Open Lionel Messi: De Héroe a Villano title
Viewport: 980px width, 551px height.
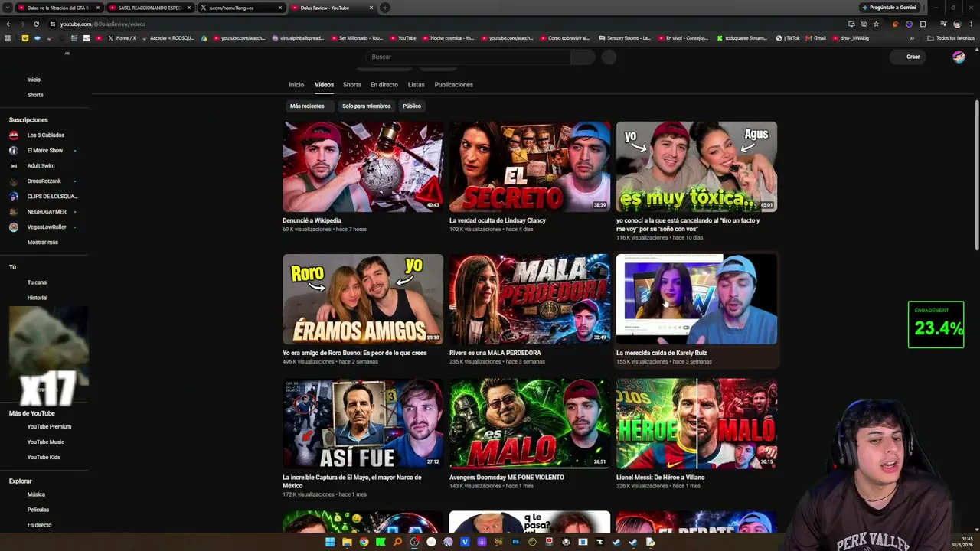coord(661,478)
